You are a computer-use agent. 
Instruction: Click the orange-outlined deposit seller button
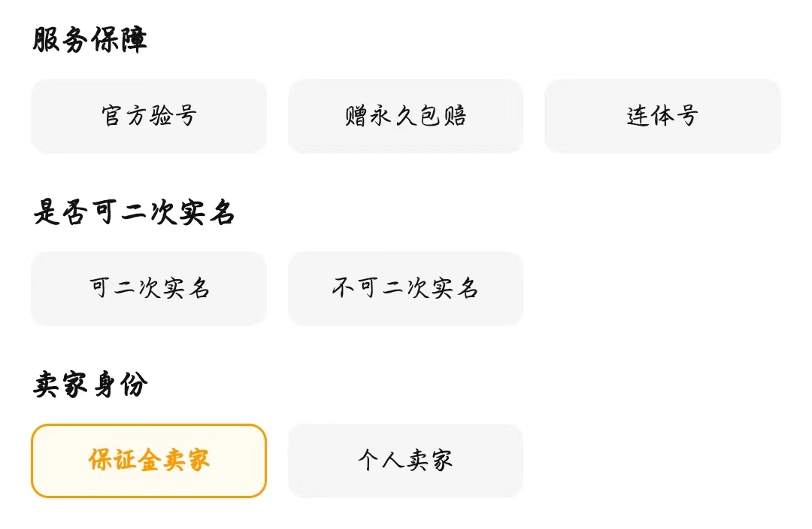click(149, 461)
